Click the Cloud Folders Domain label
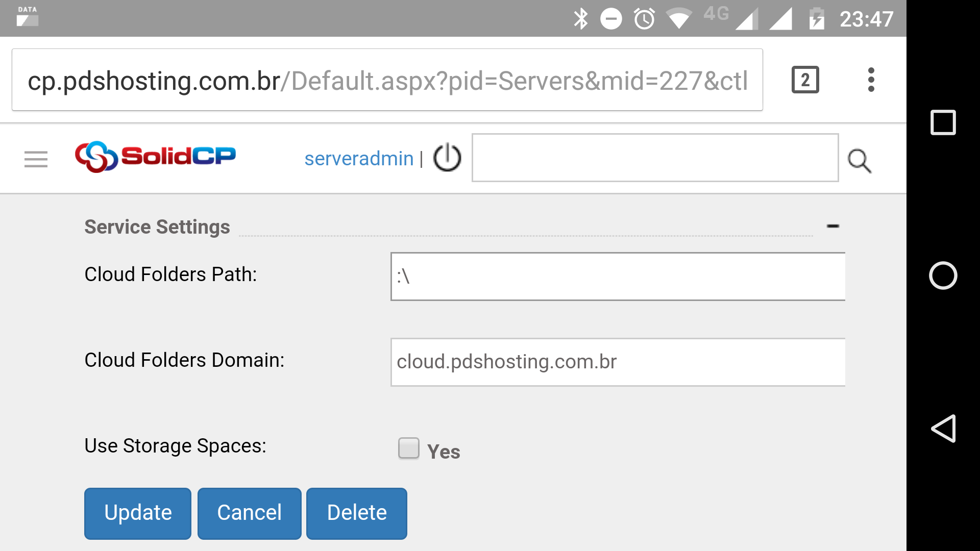The height and width of the screenshot is (551, 980). pyautogui.click(x=184, y=360)
